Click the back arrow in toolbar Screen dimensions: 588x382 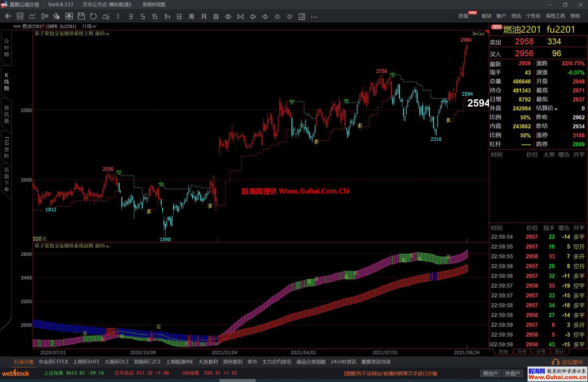pyautogui.click(x=8, y=17)
